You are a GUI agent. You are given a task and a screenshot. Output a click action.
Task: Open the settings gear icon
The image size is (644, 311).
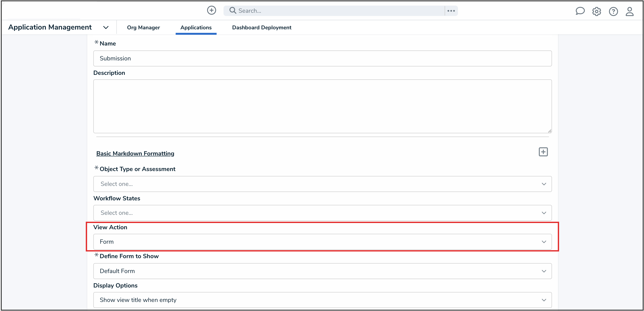597,11
